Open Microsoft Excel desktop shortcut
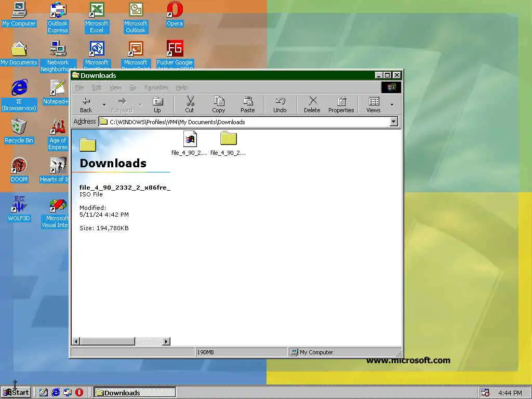Image resolution: width=532 pixels, height=399 pixels. 97,18
